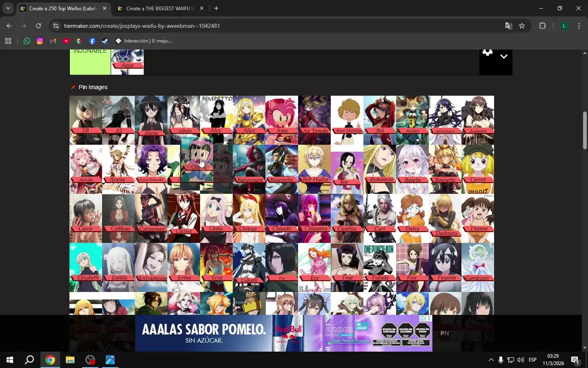Viewport: 588px width, 368px height.
Task: Select the Albedo character image
Action: click(184, 120)
